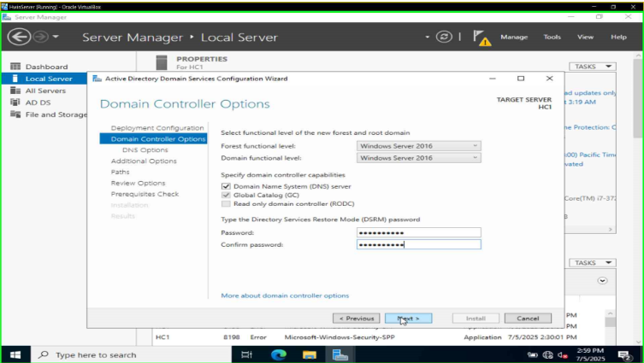Click the Previous button

coord(356,319)
